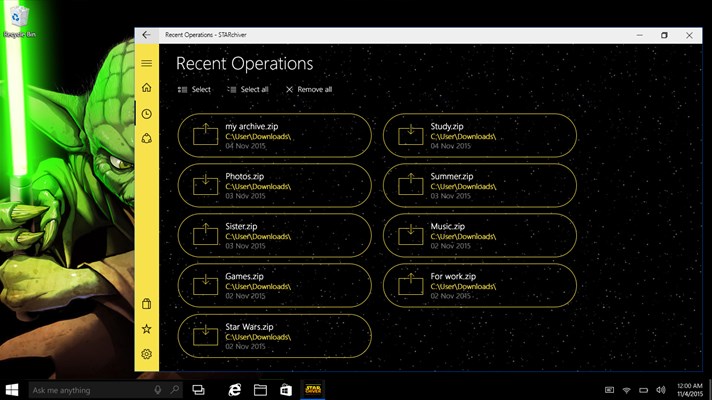Click the microphone icon in the search box
The width and height of the screenshot is (712, 400).
[x=158, y=390]
